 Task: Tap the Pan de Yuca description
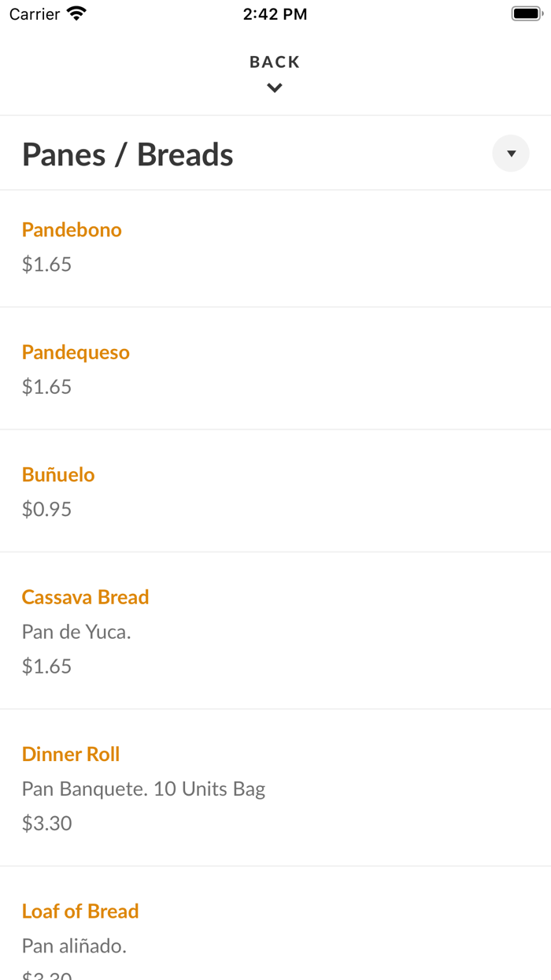click(x=76, y=632)
